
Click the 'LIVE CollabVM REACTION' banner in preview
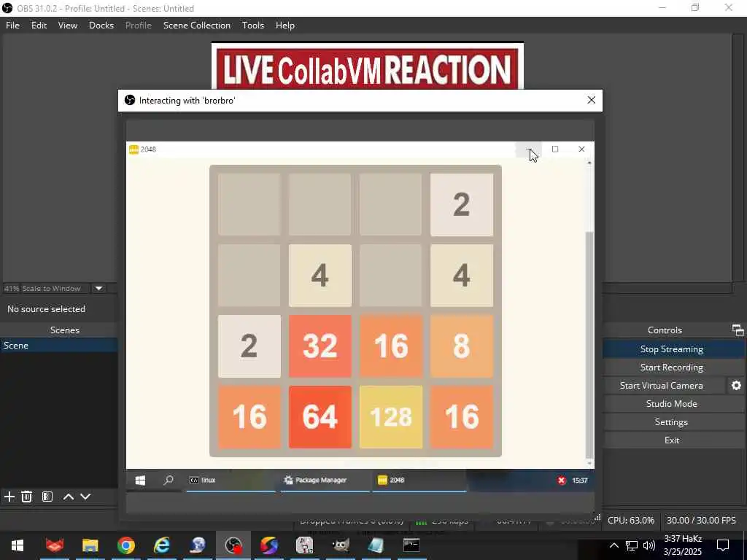point(368,69)
